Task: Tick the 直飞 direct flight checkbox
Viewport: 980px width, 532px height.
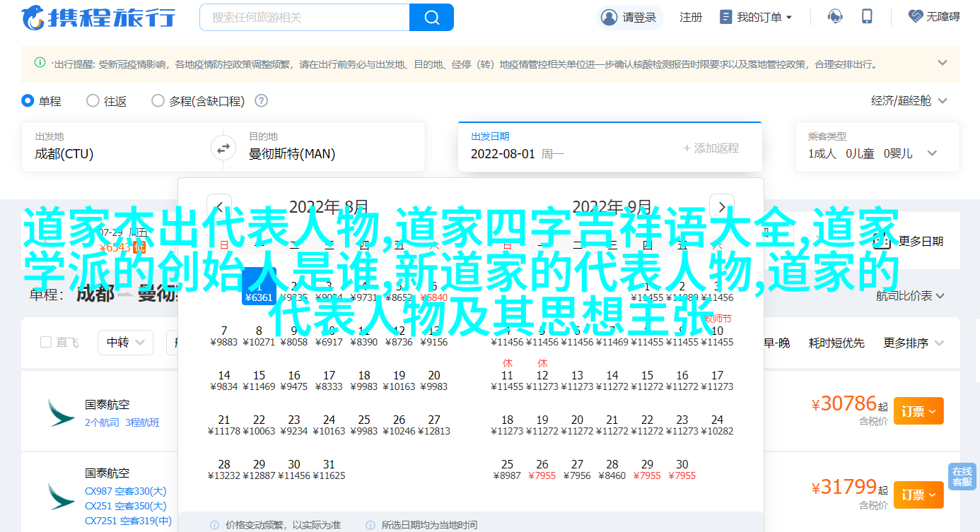Action: 46,343
